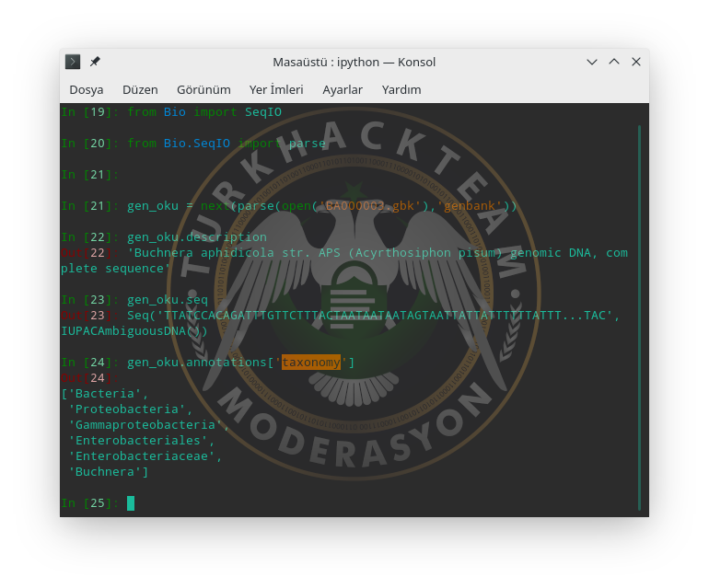Click the cursor at prompt In [25]

pyautogui.click(x=131, y=503)
